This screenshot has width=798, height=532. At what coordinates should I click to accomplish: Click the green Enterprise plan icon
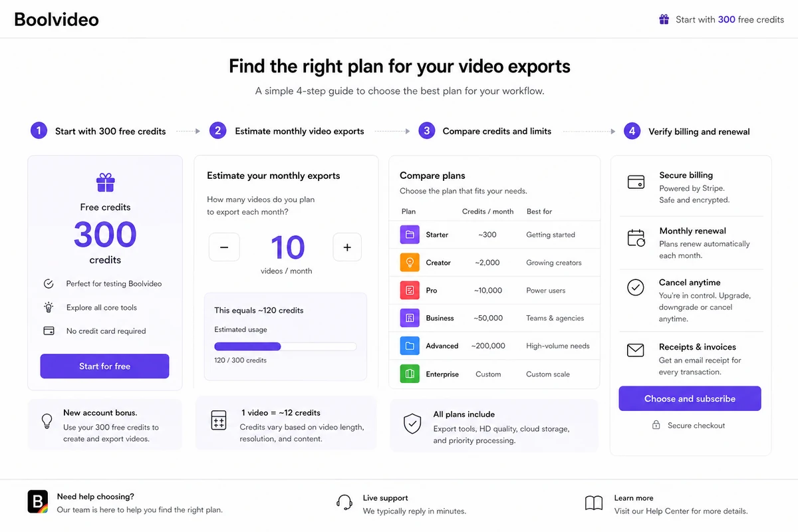point(410,374)
